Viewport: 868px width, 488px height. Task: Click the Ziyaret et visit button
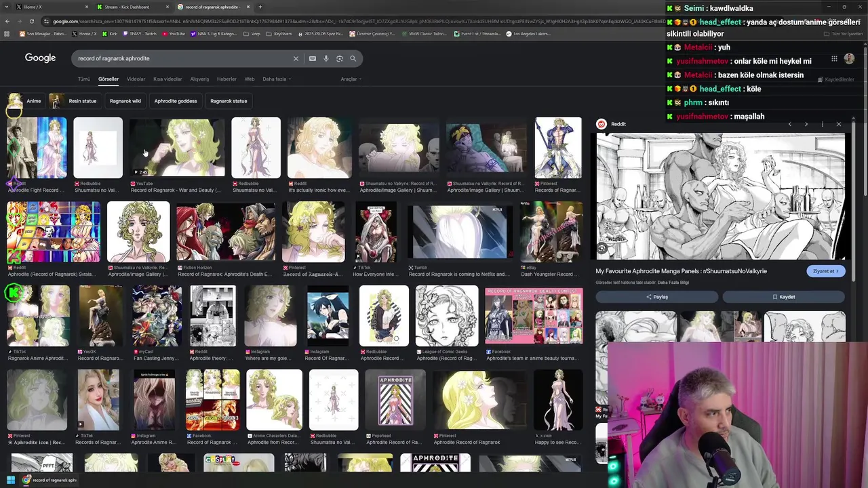(x=826, y=271)
